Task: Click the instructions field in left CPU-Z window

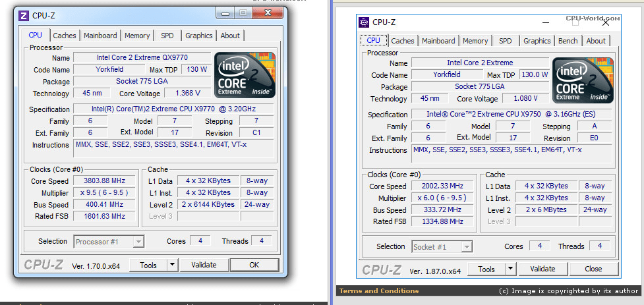Action: pyautogui.click(x=173, y=148)
